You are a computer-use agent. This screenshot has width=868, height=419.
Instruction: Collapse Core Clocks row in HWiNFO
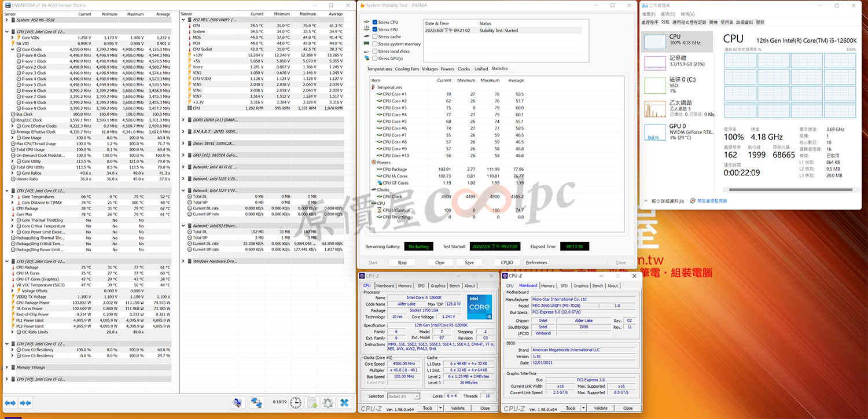click(13, 49)
